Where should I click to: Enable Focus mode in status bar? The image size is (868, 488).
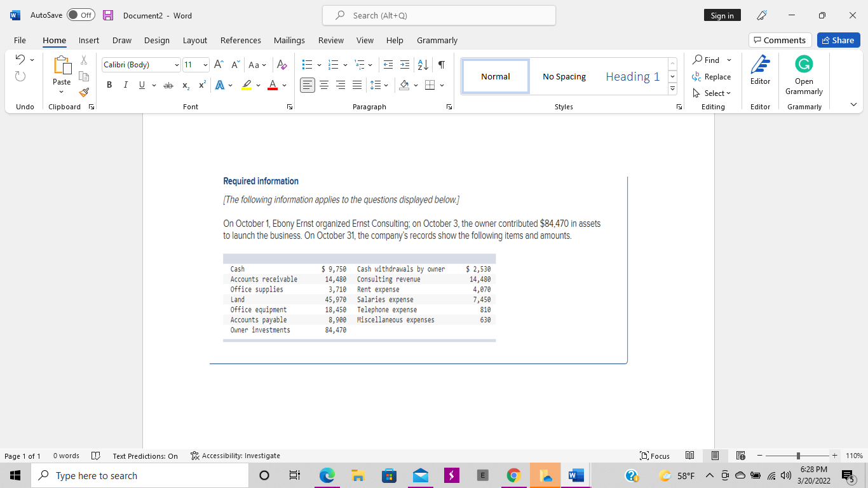click(x=654, y=456)
